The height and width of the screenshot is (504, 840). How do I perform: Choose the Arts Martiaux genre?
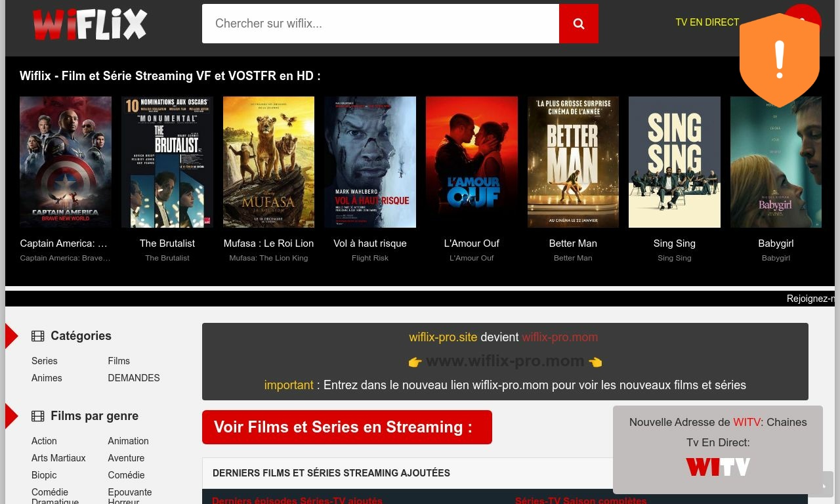(58, 458)
